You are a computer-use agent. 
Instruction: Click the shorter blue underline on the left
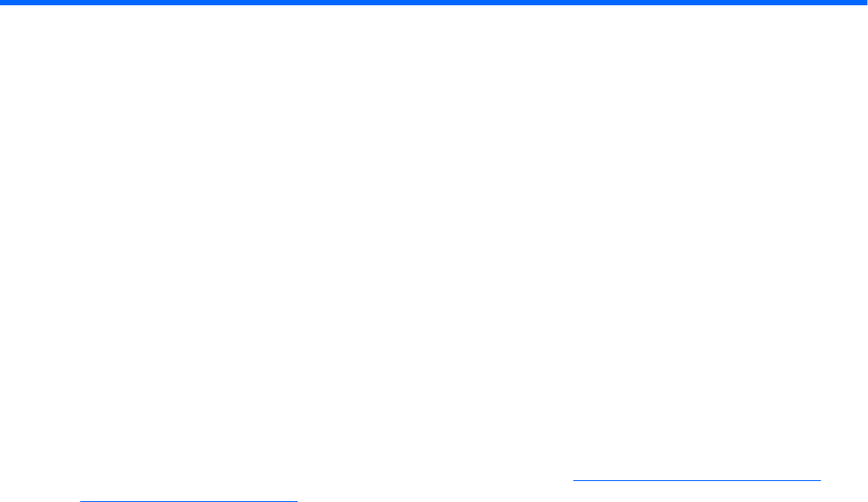[x=189, y=501]
